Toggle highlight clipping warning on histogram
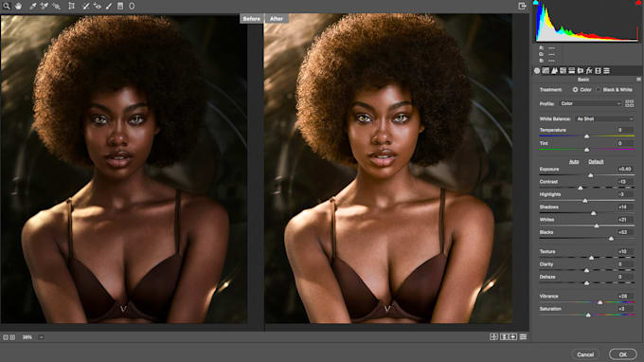The width and height of the screenshot is (644, 362). point(638,3)
